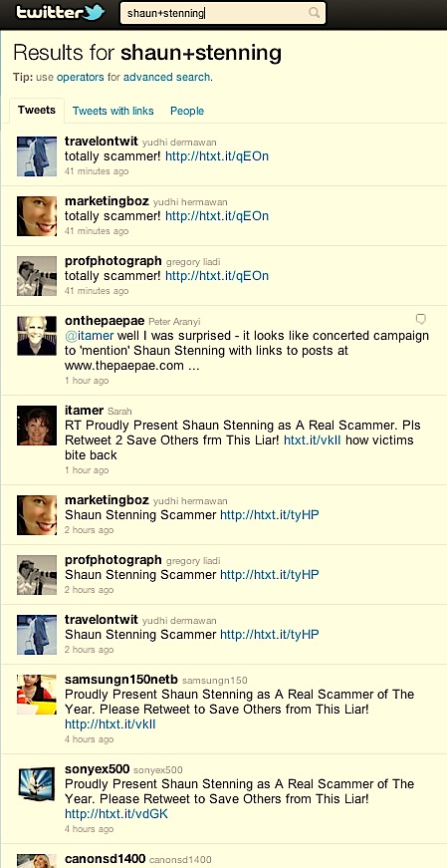The height and width of the screenshot is (868, 447).
Task: Click sonyex500's TV avatar image
Action: tap(37, 784)
